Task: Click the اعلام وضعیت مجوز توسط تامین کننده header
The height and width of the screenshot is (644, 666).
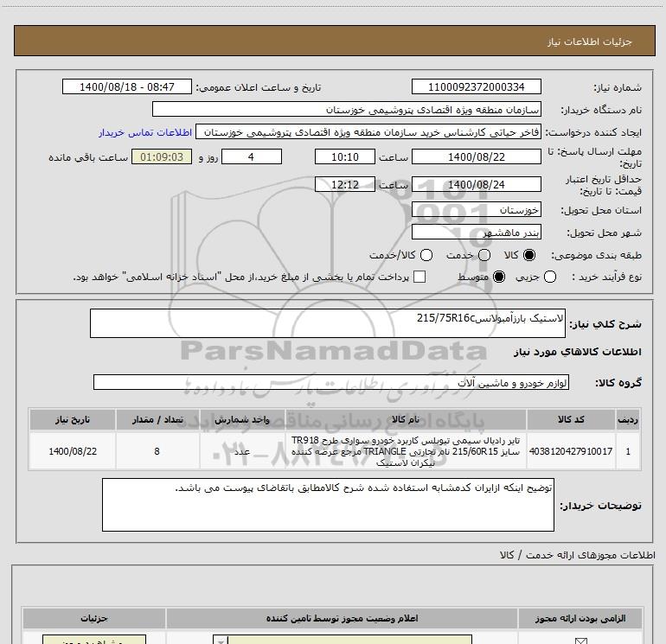Action: [x=342, y=618]
